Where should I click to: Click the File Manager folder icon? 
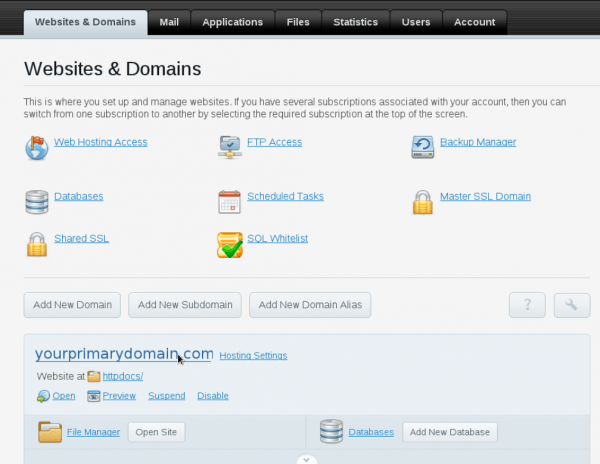pos(50,432)
